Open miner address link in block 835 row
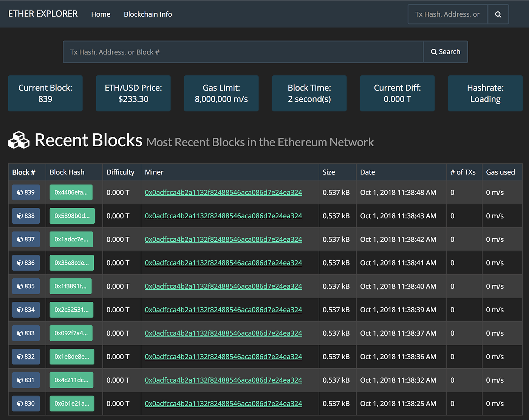This screenshot has width=529, height=420. (223, 286)
